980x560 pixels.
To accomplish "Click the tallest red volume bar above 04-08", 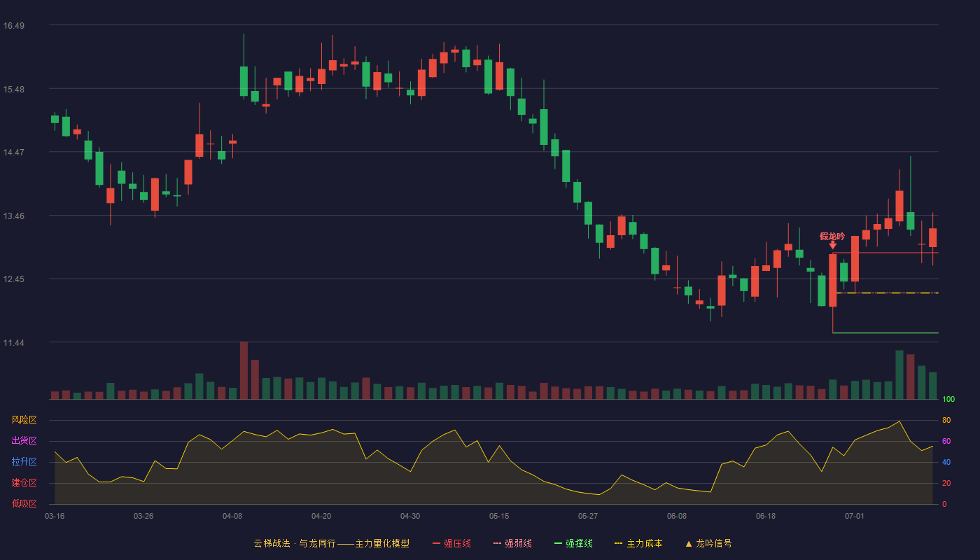I will point(244,370).
